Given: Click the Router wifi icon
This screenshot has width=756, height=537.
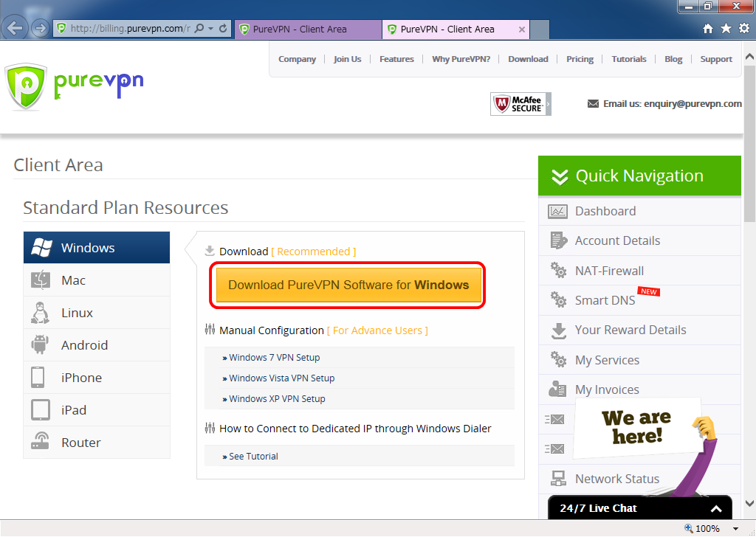Looking at the screenshot, I should 40,441.
